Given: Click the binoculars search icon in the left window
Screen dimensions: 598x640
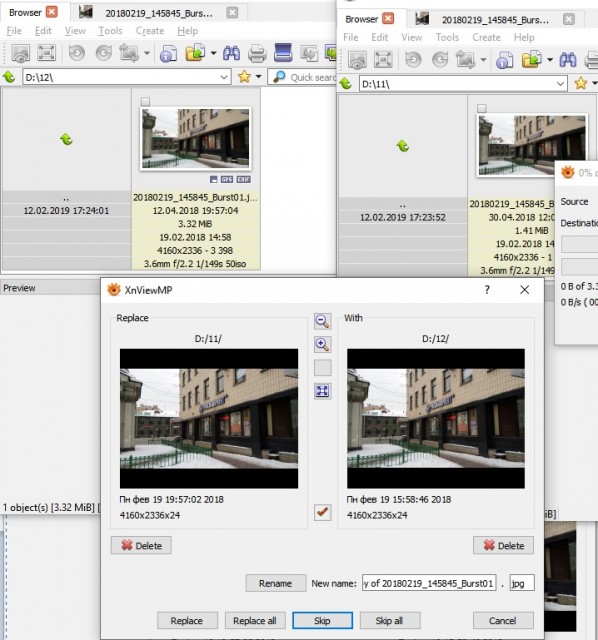Looking at the screenshot, I should [x=231, y=53].
